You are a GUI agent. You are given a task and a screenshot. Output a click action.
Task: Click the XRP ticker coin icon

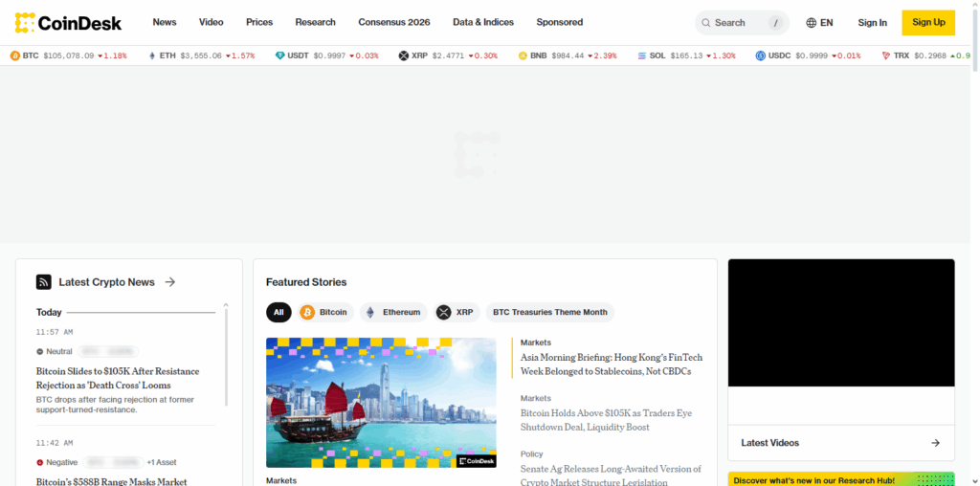pyautogui.click(x=404, y=55)
